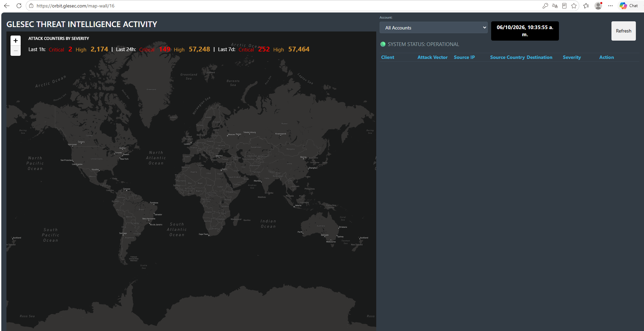Viewport: 644px width, 331px height.
Task: Click the Norwegian Sea label on the map
Action: pyautogui.click(x=202, y=106)
